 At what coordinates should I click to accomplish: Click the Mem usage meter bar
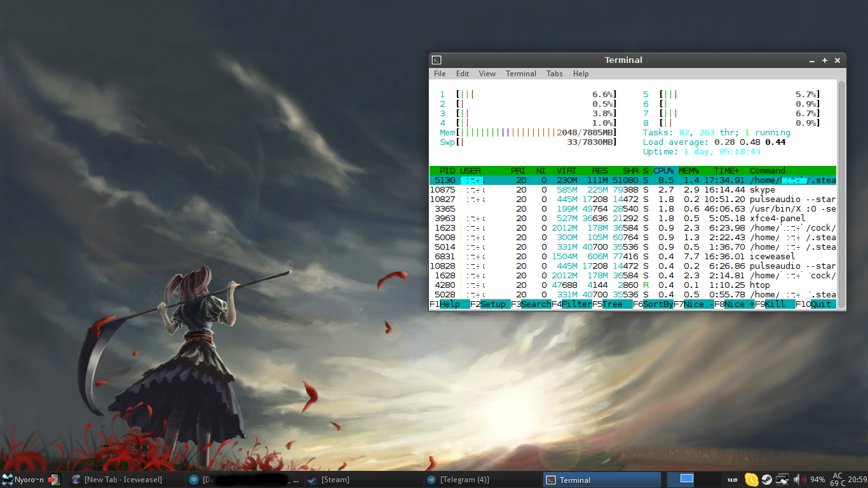point(528,133)
